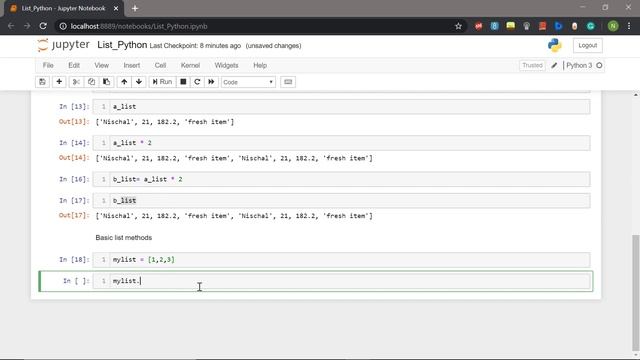Paste cells below icon
Screen dimensions: 640x360
[107, 82]
